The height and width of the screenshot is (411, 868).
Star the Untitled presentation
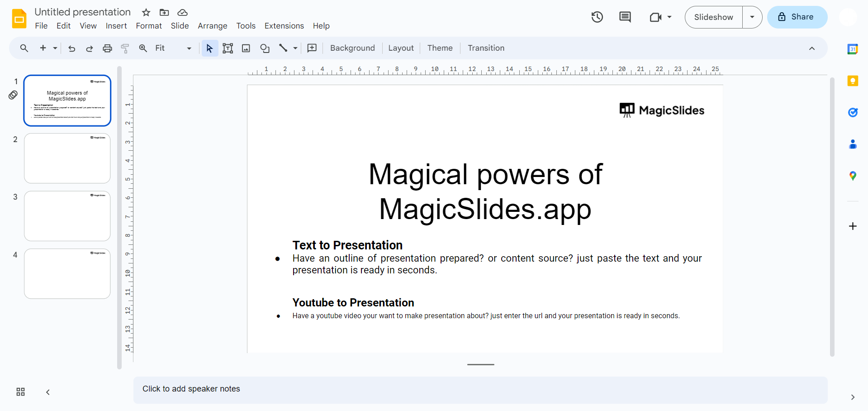[x=146, y=12]
